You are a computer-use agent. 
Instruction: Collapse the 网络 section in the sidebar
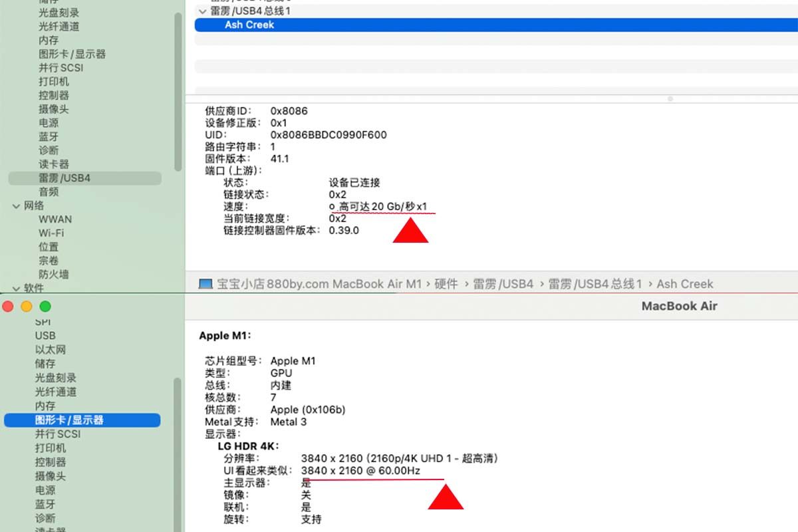tap(17, 205)
